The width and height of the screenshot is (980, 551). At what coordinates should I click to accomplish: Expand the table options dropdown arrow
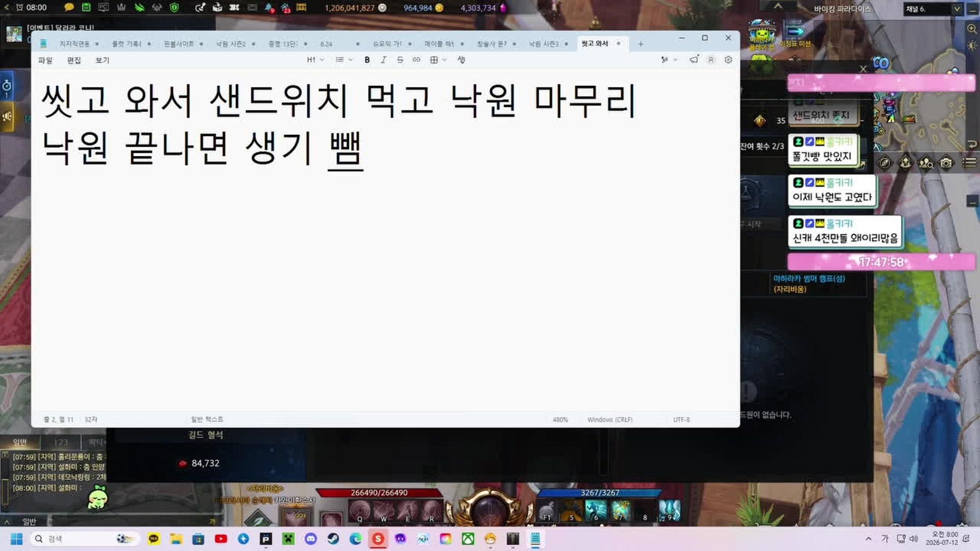pyautogui.click(x=445, y=60)
